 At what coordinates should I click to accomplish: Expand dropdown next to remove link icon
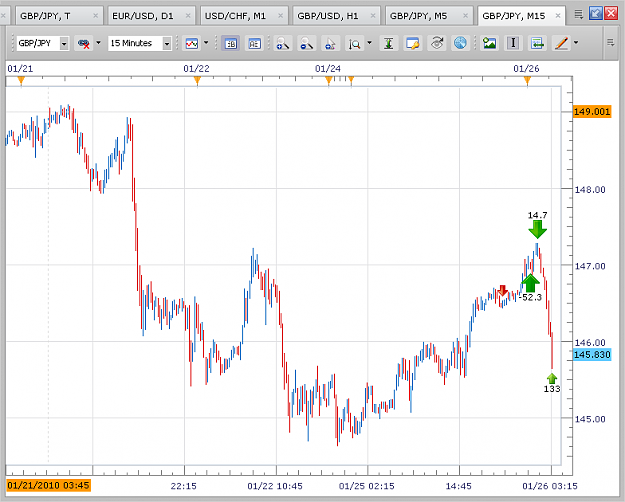[x=98, y=42]
